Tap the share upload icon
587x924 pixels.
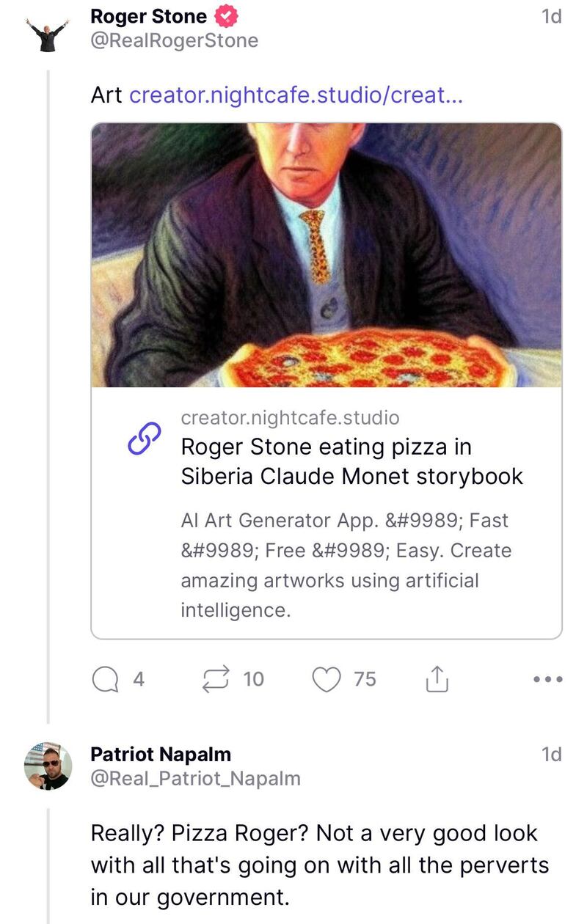tap(437, 680)
